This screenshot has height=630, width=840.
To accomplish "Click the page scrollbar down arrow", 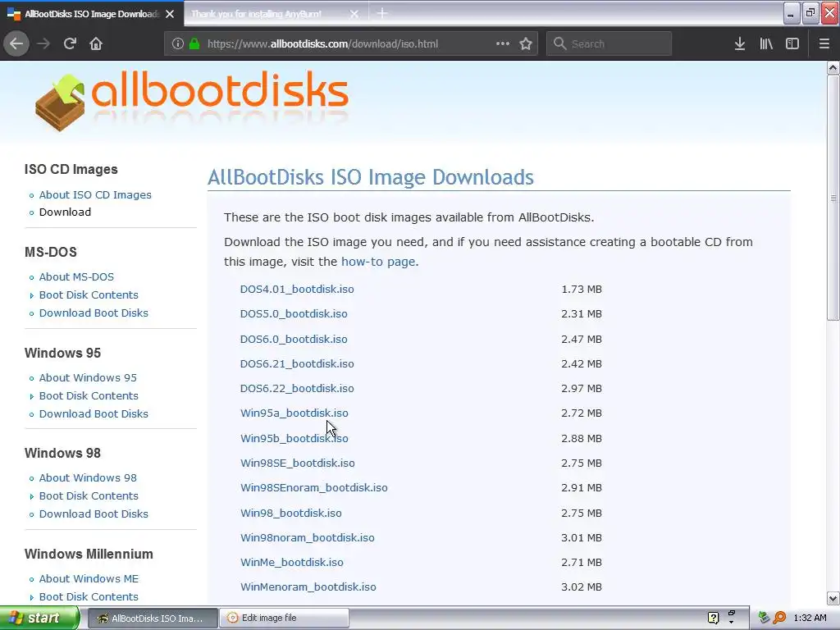I will pos(833,598).
